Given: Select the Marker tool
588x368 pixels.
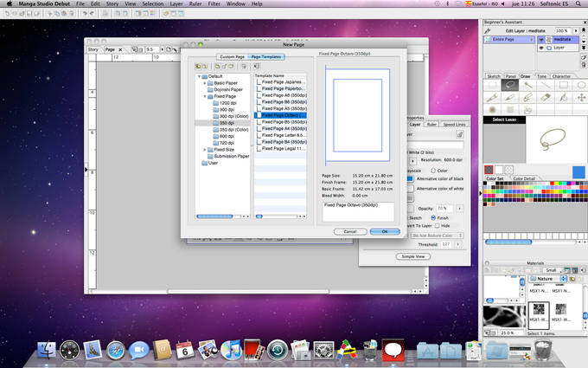Looking at the screenshot, I should click(527, 98).
